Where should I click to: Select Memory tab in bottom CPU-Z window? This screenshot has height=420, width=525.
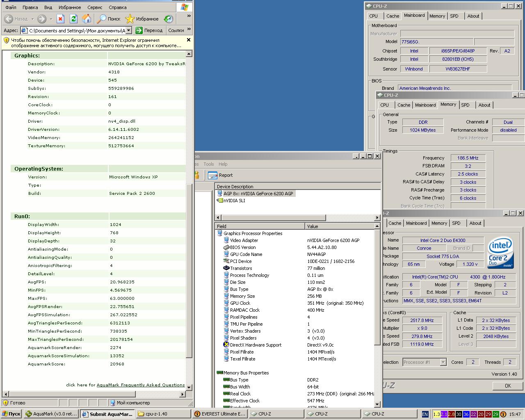coord(439,223)
